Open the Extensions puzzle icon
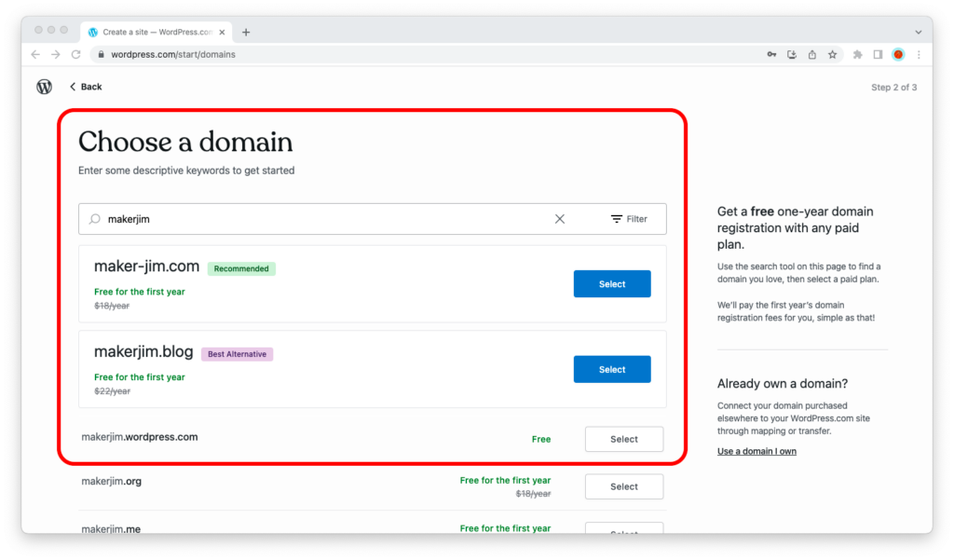This screenshot has height=560, width=954. click(858, 55)
